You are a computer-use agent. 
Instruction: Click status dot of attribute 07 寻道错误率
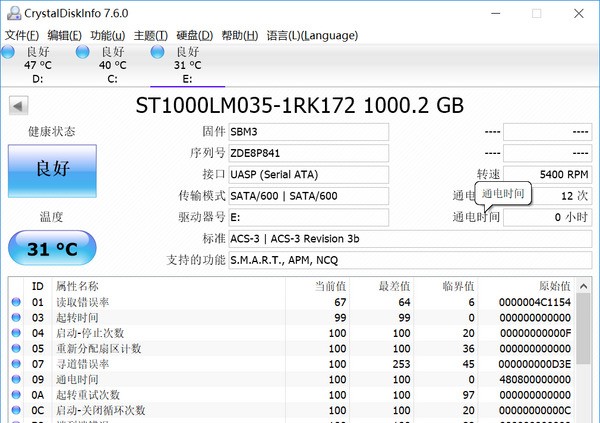tap(16, 364)
